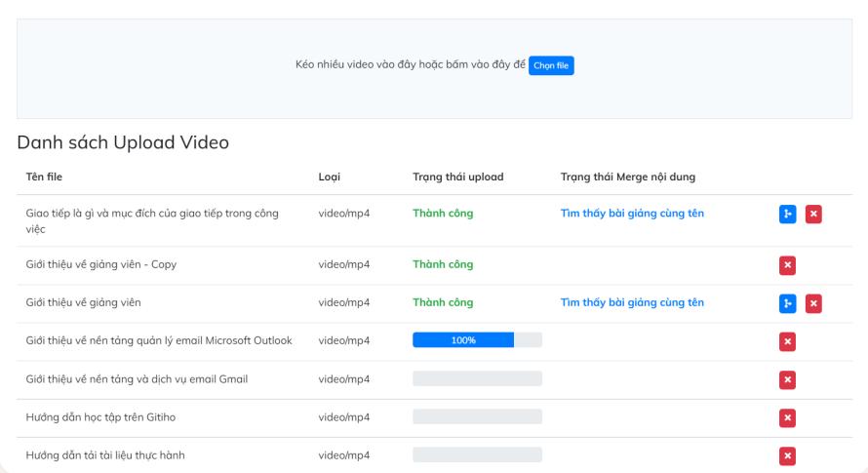868x473 pixels.
Task: Remove the Microsoft Outlook video upload
Action: pos(787,341)
